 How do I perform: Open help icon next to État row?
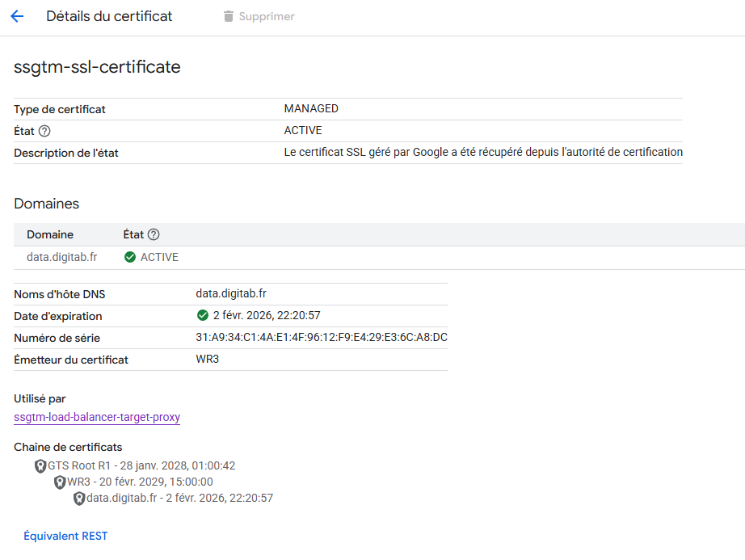click(x=44, y=131)
